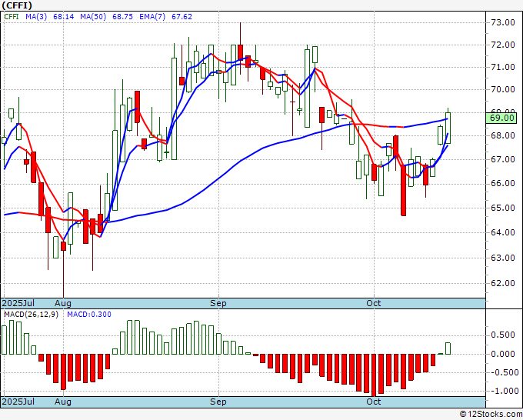Click the 66.00 price axis label
Screen dimensions: 523x420
(x=503, y=184)
